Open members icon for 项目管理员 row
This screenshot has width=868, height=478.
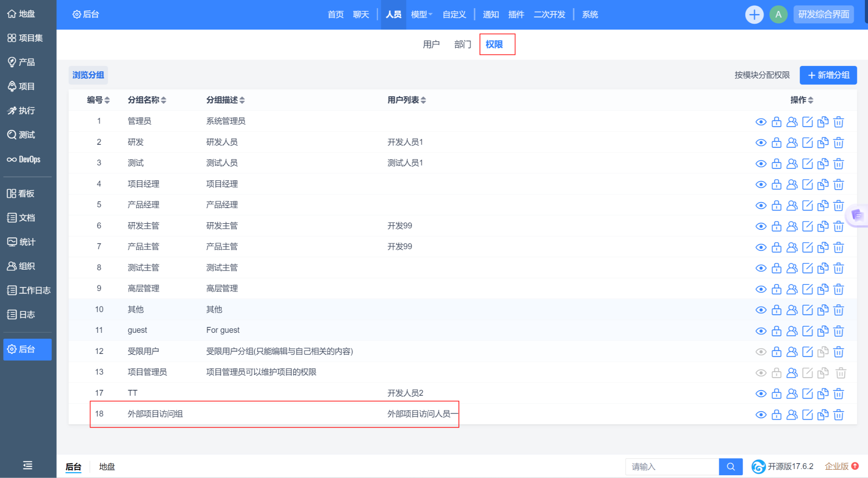point(792,373)
